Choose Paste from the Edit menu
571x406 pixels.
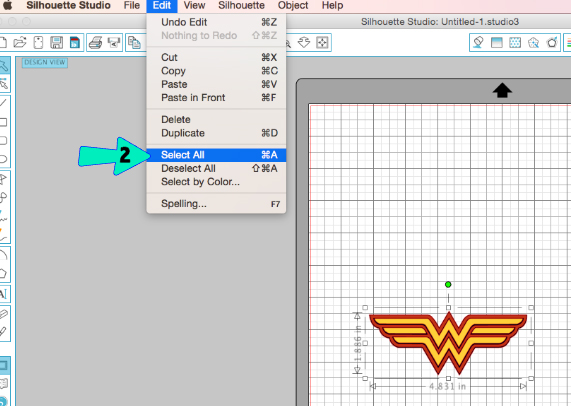216,84
